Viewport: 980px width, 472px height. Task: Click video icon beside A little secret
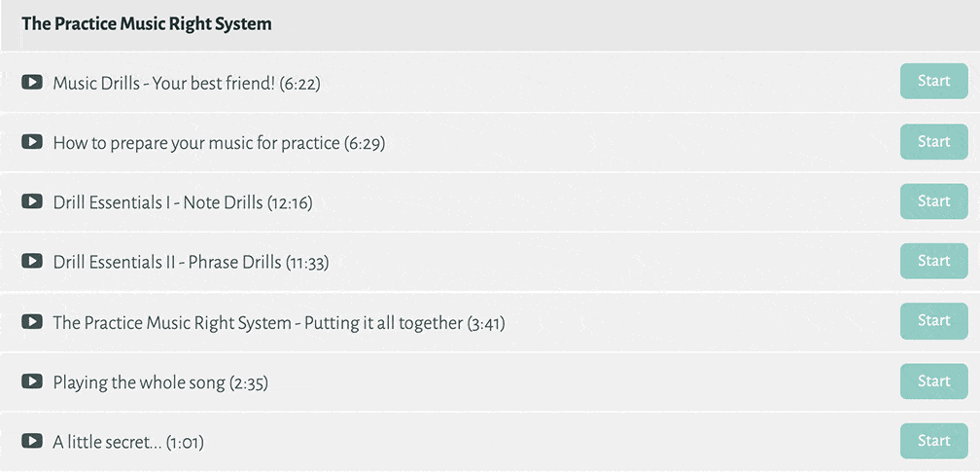pos(32,441)
